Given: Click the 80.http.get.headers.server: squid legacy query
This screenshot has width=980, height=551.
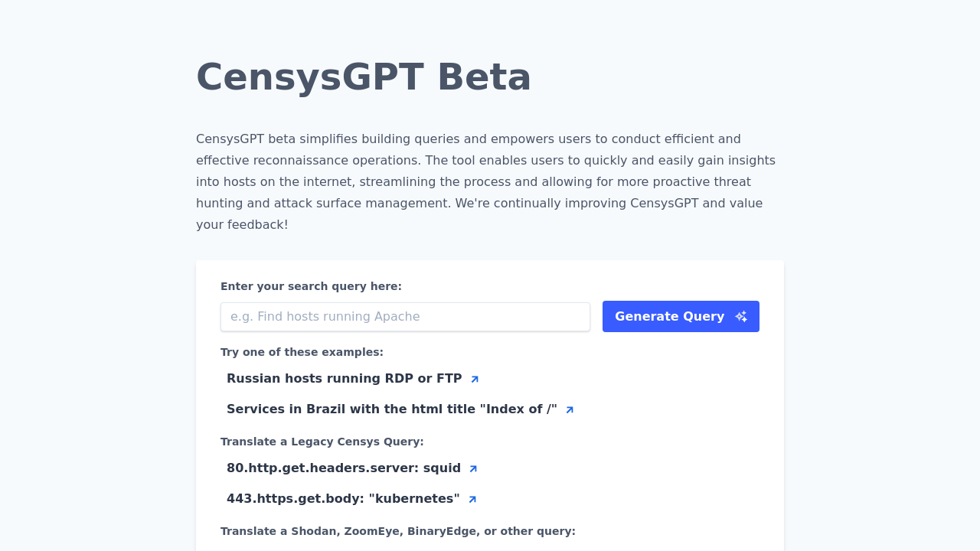Looking at the screenshot, I should click(344, 468).
